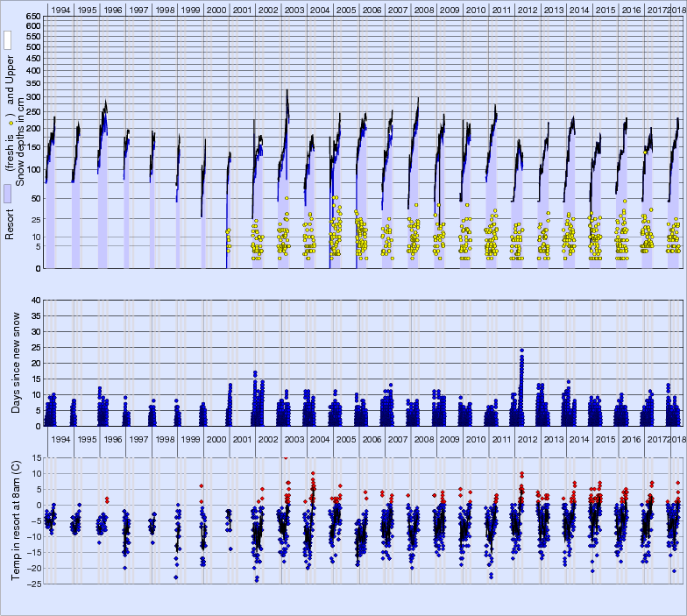Select the 1994 label above the snow depth chart
Viewport: 687px width, 616px height.
click(60, 10)
